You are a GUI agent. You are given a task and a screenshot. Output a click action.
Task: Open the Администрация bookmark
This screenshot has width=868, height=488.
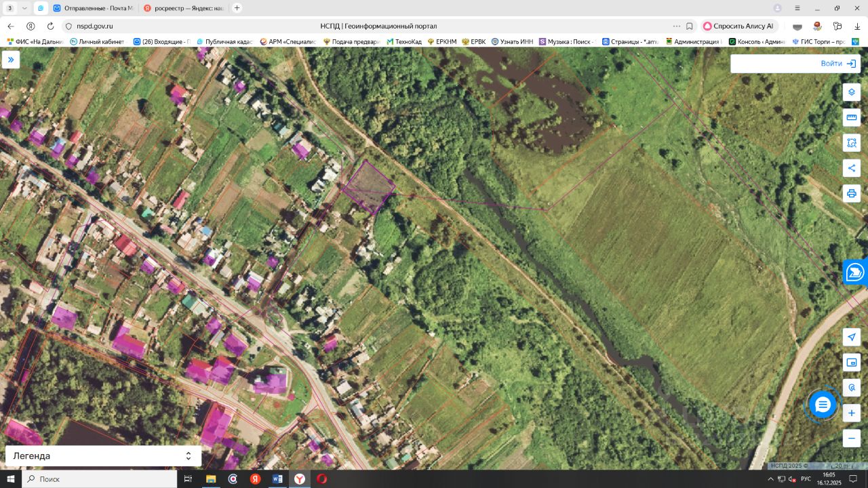[693, 41]
